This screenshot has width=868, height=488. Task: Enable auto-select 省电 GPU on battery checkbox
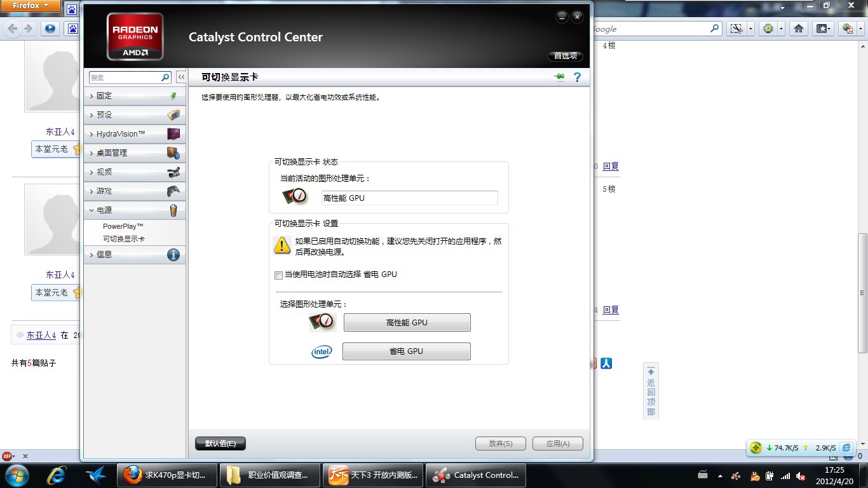click(x=278, y=275)
